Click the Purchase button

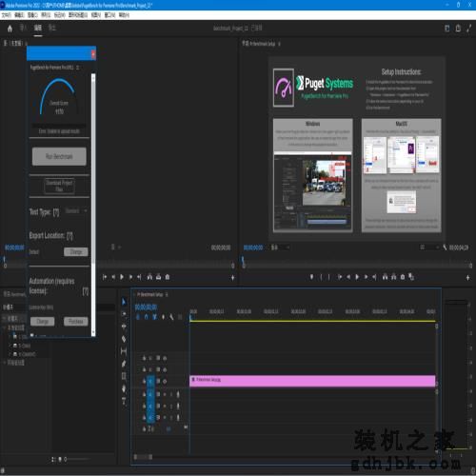pos(75,322)
